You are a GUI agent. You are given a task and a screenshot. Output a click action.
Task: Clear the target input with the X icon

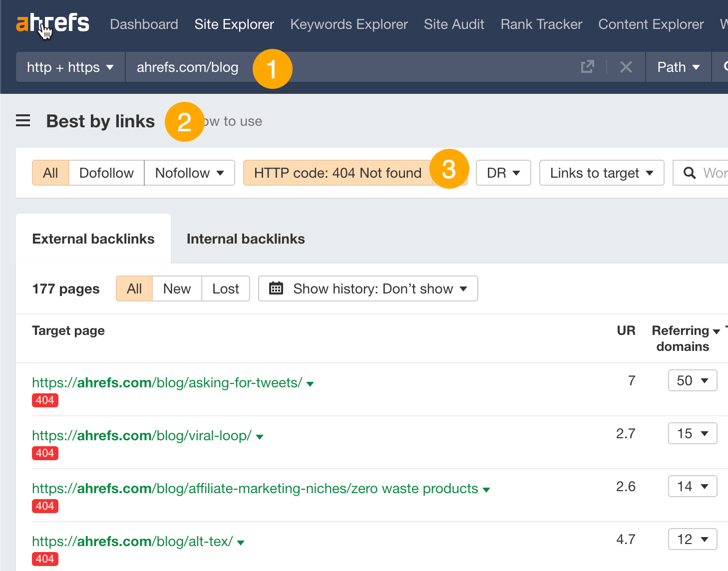point(626,66)
